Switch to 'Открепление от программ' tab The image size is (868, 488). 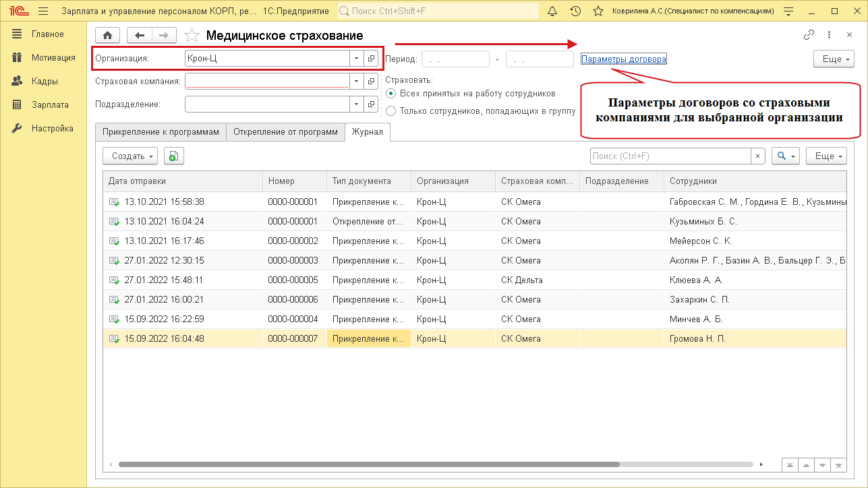click(285, 132)
